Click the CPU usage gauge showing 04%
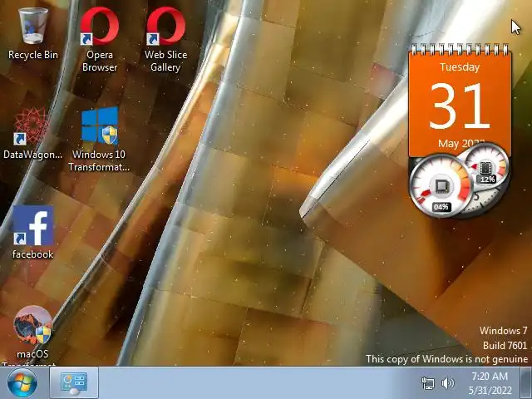Viewport: 532px width, 399px height. click(x=441, y=186)
